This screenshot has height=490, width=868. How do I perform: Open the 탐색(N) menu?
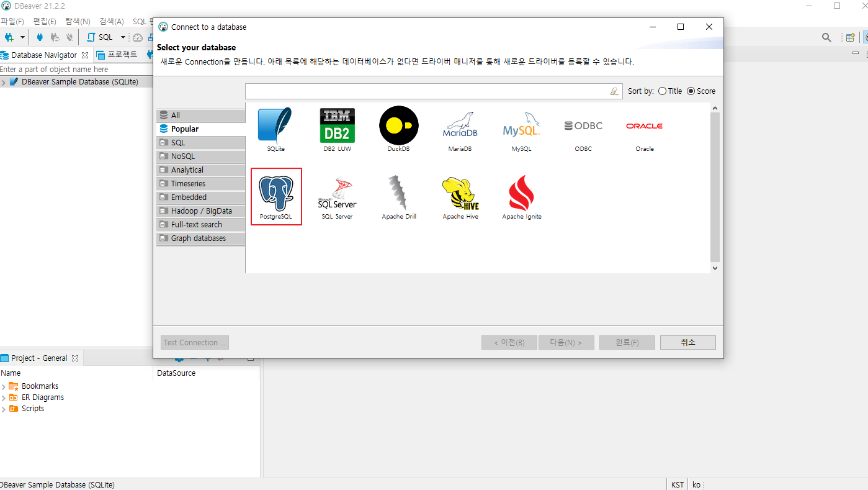78,21
